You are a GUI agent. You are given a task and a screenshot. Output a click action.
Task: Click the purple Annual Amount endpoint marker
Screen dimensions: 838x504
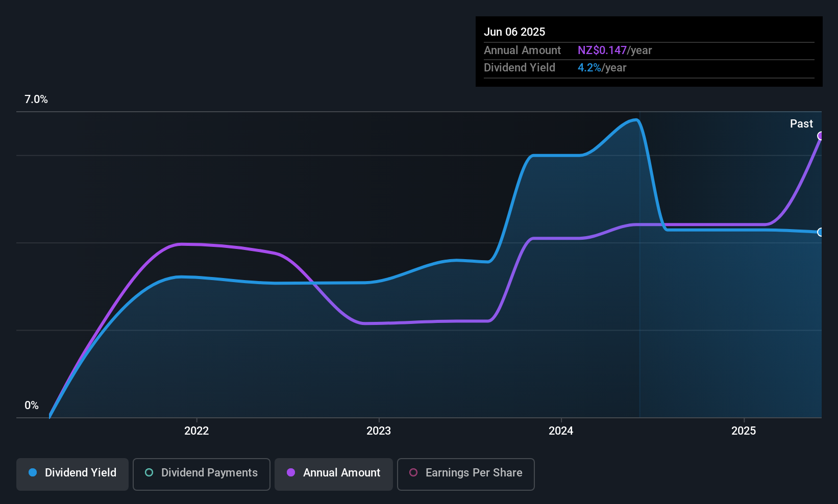pyautogui.click(x=821, y=136)
